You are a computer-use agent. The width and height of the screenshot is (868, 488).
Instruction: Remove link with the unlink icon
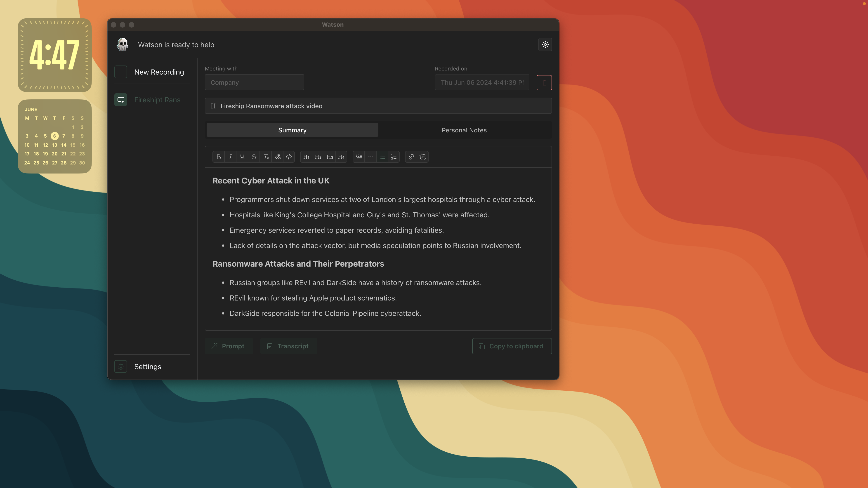click(422, 157)
